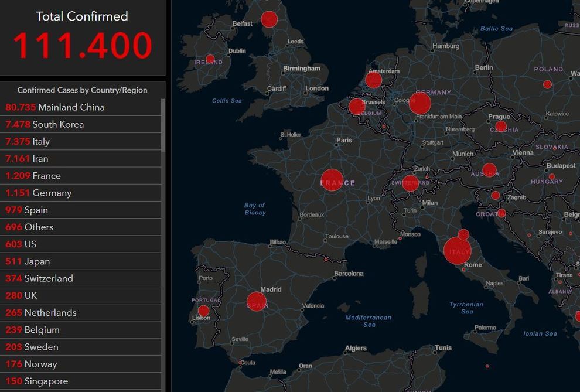Select the red circle over Ireland
Image resolution: width=580 pixels, height=392 pixels.
(x=210, y=59)
